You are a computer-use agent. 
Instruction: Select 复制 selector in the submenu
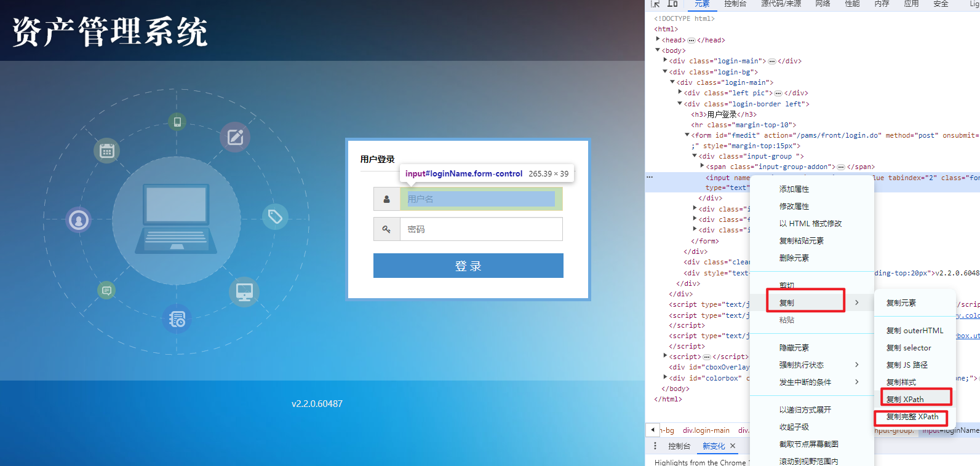915,348
